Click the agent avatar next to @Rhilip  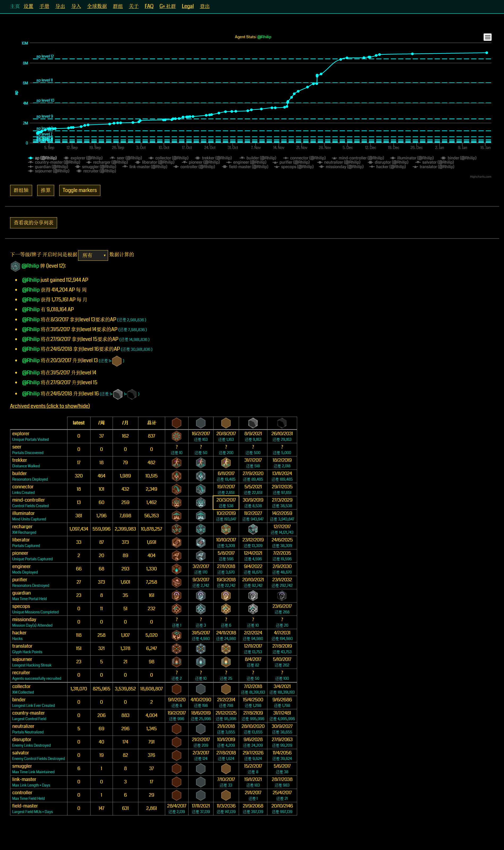15,266
